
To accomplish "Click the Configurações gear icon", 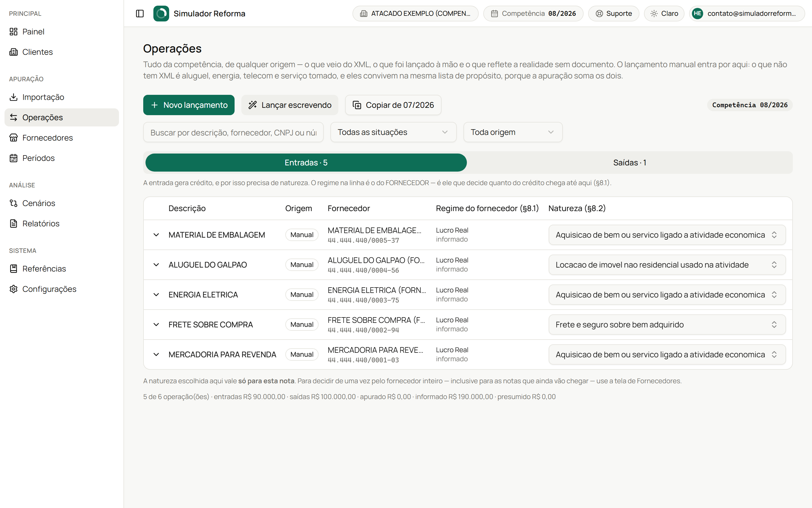I will 14,289.
